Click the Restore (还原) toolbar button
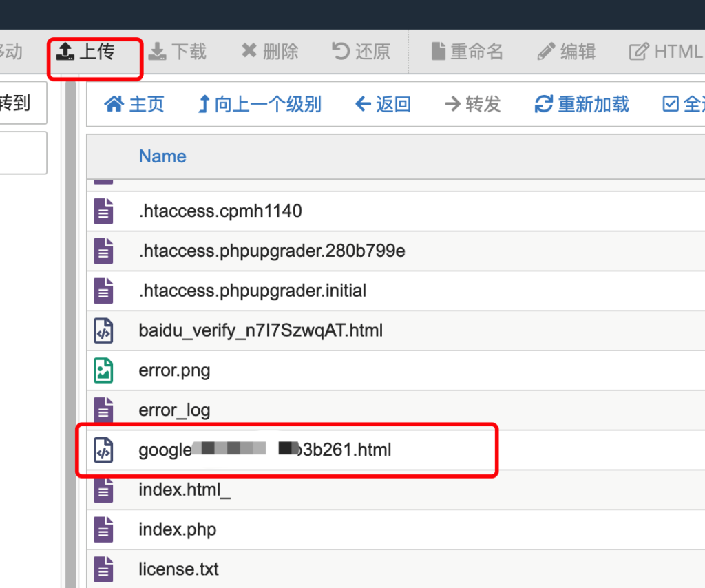 click(x=361, y=51)
